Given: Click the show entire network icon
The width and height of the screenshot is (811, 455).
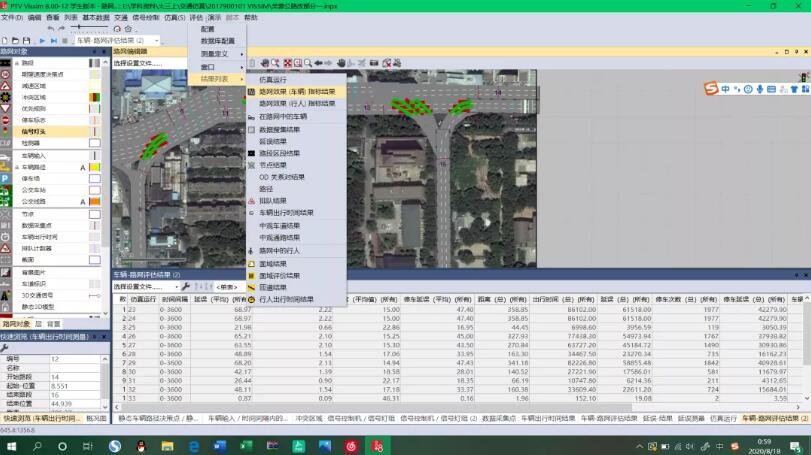Looking at the screenshot, I should click(x=288, y=63).
